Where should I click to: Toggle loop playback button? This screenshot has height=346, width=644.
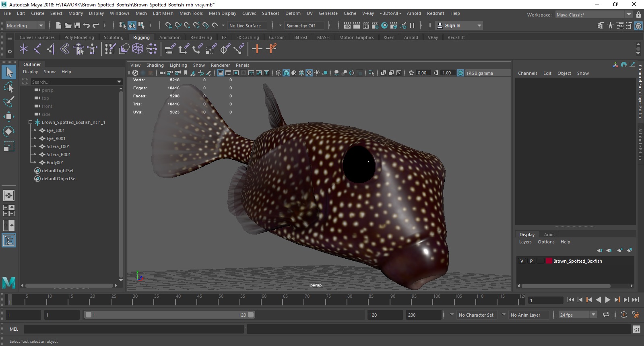pos(606,315)
